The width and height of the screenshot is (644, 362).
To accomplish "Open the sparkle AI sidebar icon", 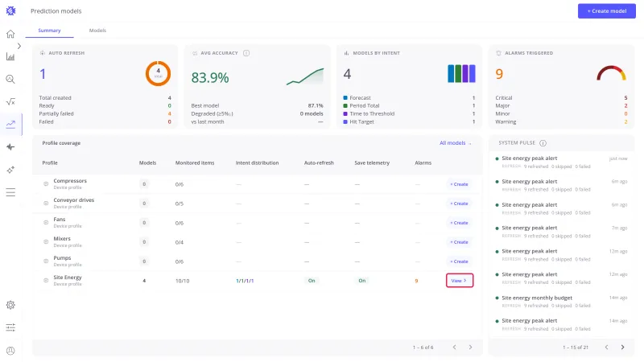I will 10,170.
